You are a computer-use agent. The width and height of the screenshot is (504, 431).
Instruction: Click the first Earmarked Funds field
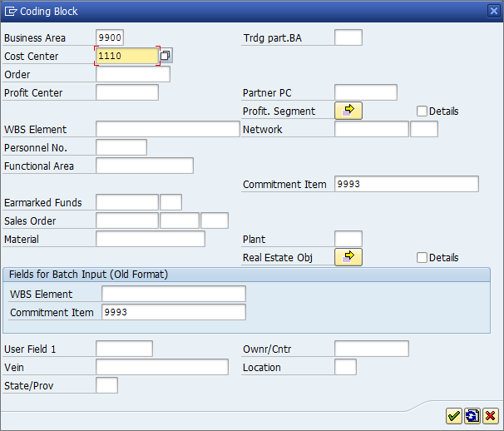coord(127,203)
